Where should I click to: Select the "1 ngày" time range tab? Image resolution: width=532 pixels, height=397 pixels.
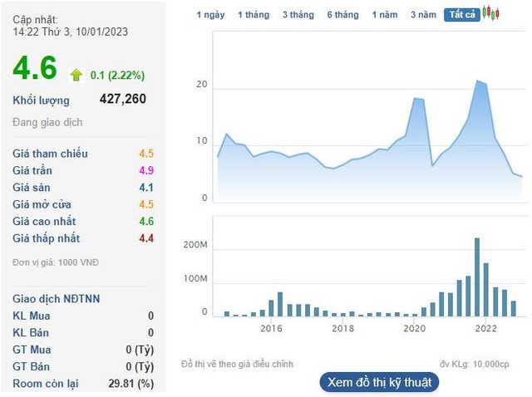coord(210,15)
